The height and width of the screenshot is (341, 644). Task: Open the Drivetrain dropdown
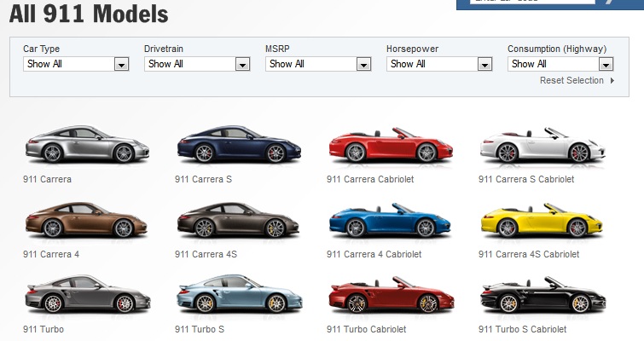[197, 64]
